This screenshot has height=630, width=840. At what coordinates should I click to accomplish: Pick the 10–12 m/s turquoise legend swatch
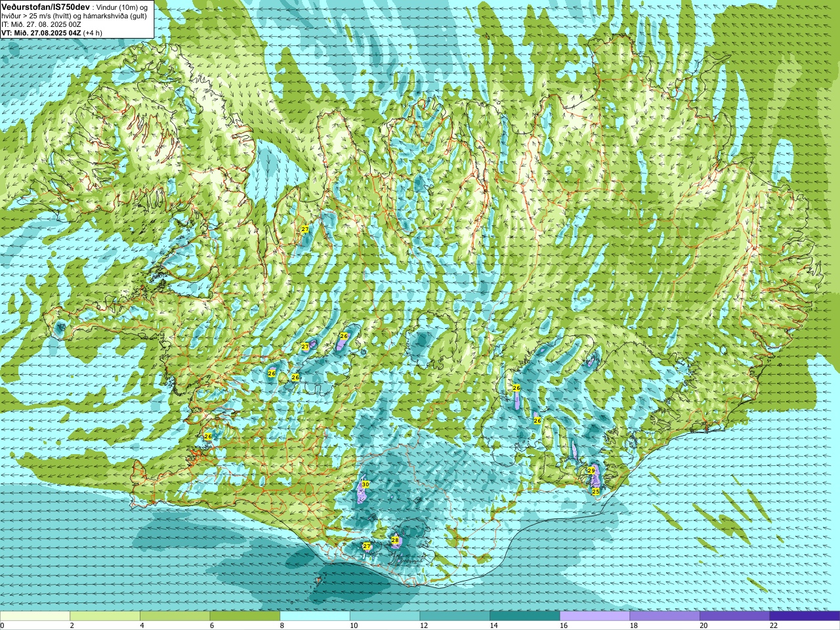[385, 616]
